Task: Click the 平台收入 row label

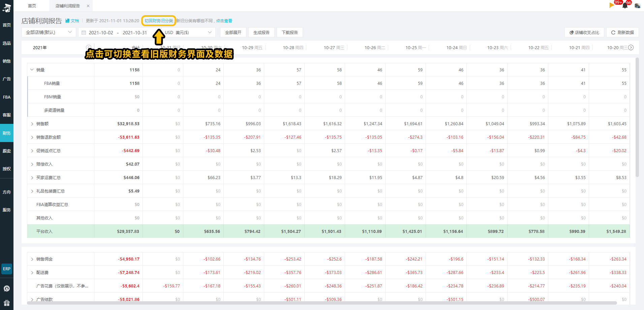Action: (44, 231)
